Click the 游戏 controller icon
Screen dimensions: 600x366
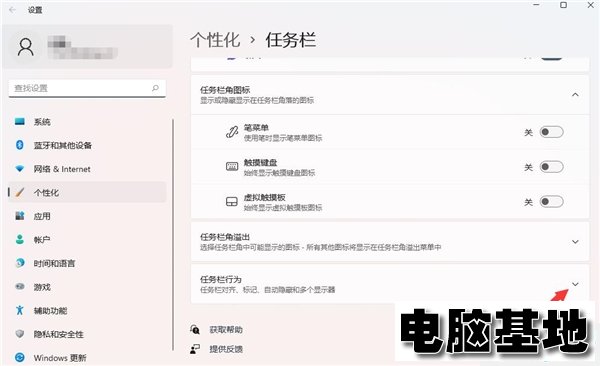click(x=20, y=286)
